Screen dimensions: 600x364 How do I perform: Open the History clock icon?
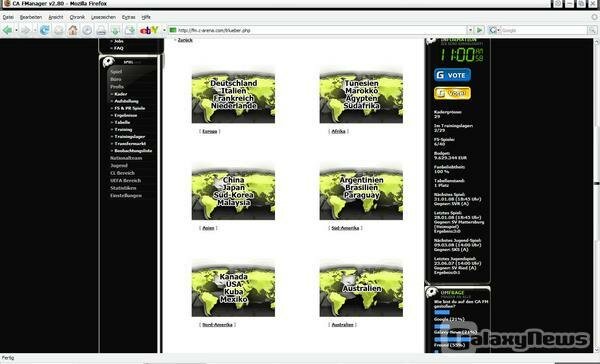87,30
